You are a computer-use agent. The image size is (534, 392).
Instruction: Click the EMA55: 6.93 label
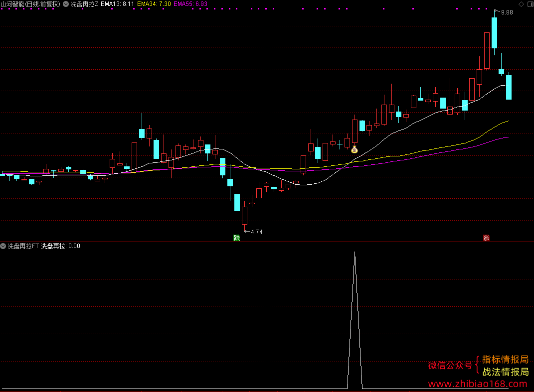(x=190, y=4)
